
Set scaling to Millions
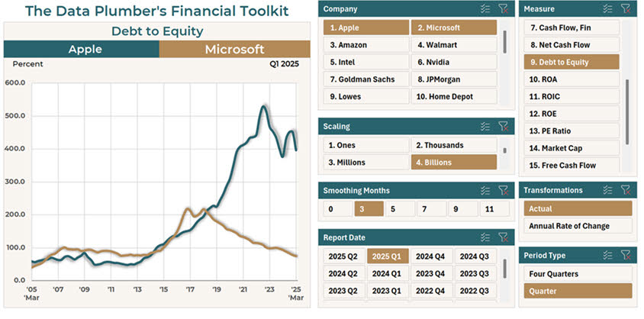coord(365,162)
